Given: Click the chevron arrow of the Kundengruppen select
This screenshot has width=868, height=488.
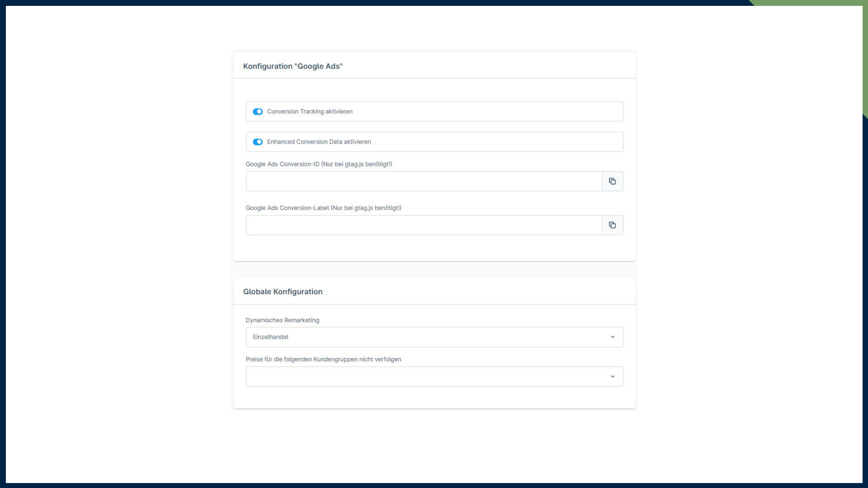Looking at the screenshot, I should click(613, 376).
